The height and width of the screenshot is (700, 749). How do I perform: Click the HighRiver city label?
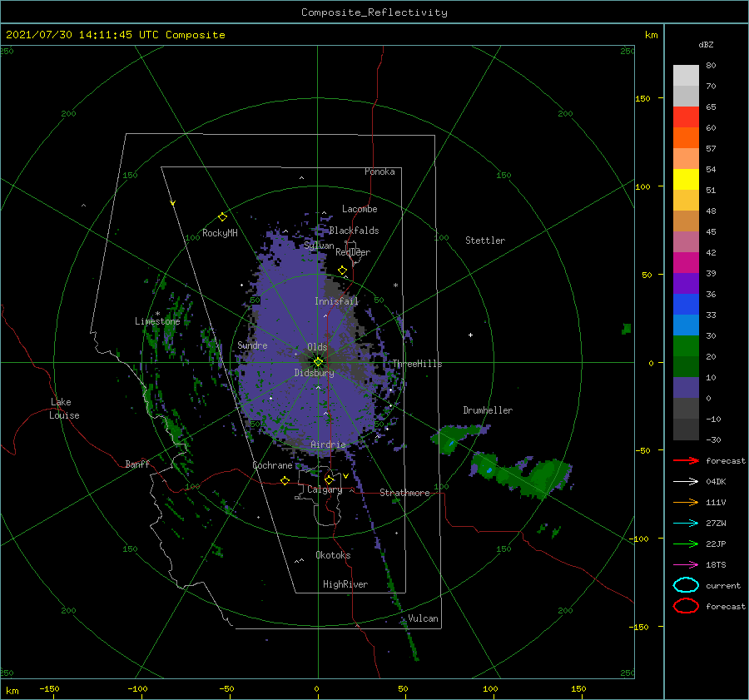(345, 584)
